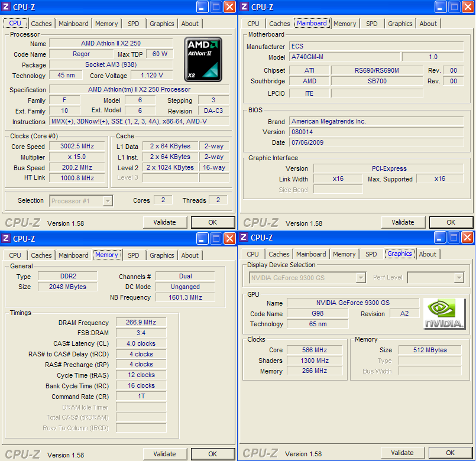Click OK in the CPU window

(213, 222)
